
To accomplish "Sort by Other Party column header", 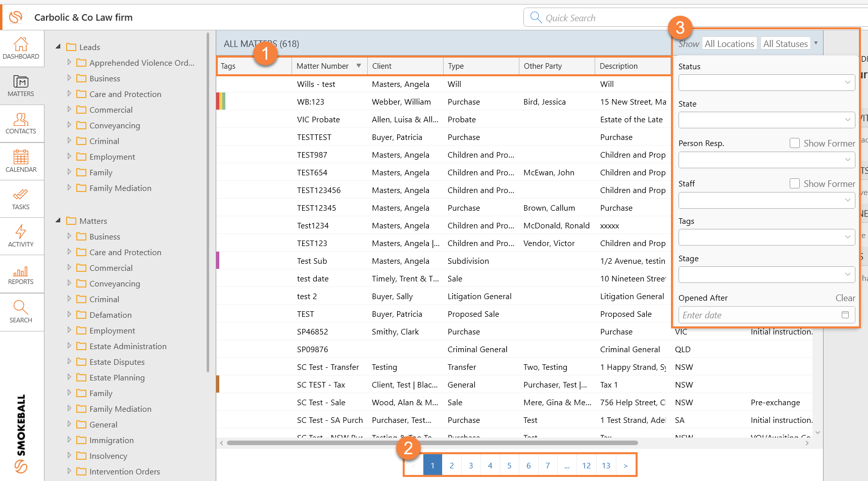I will (x=557, y=66).
